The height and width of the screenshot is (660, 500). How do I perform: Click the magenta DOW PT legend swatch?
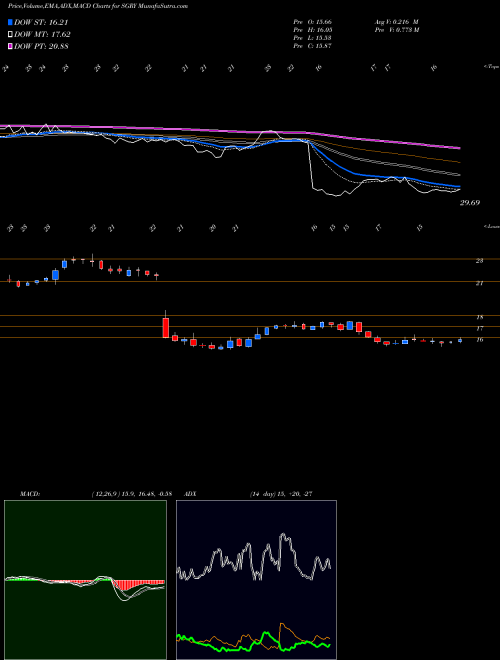point(10,46)
